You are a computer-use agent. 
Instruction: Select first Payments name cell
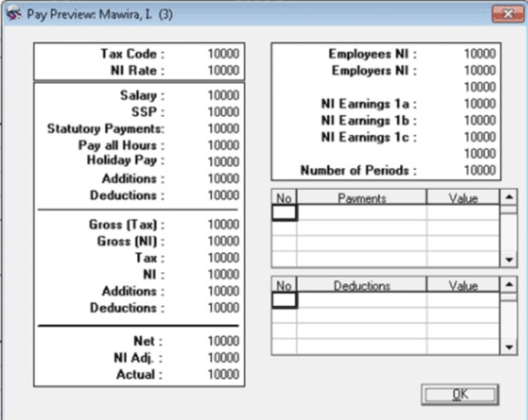click(362, 213)
